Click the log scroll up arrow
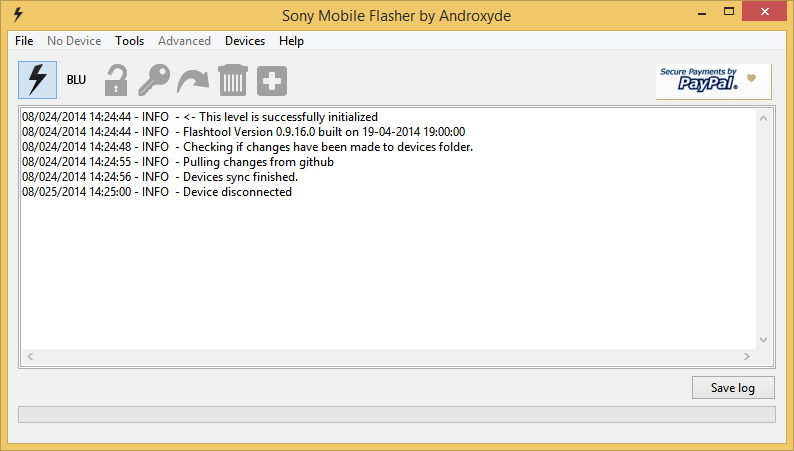The image size is (794, 451). 764,118
